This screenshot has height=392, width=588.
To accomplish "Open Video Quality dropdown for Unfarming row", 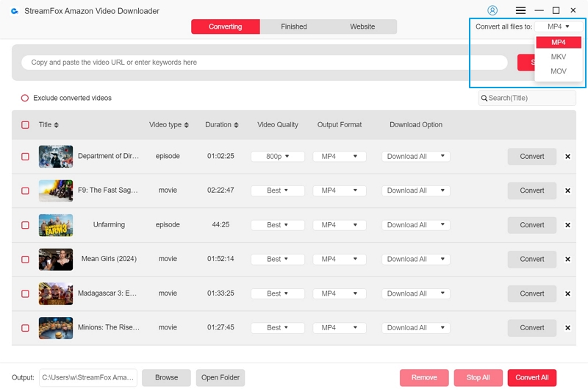I will tap(278, 225).
